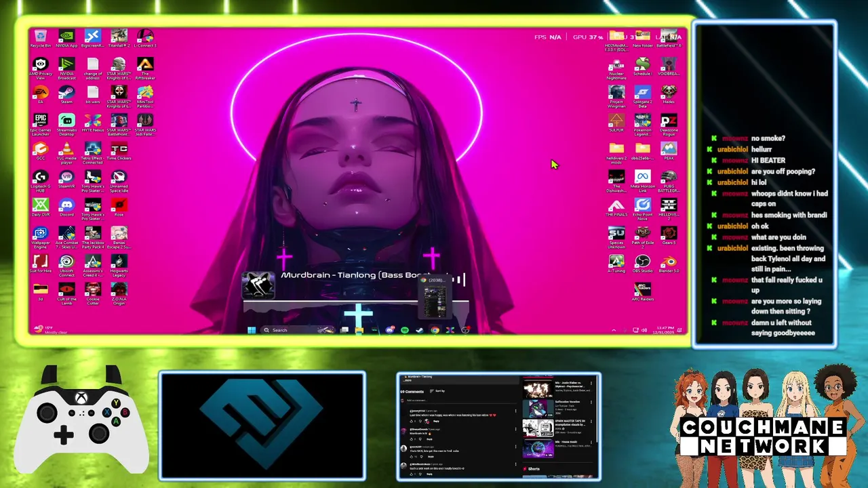This screenshot has height=488, width=868.
Task: Open the helldivers 2 mods folder
Action: click(x=616, y=153)
